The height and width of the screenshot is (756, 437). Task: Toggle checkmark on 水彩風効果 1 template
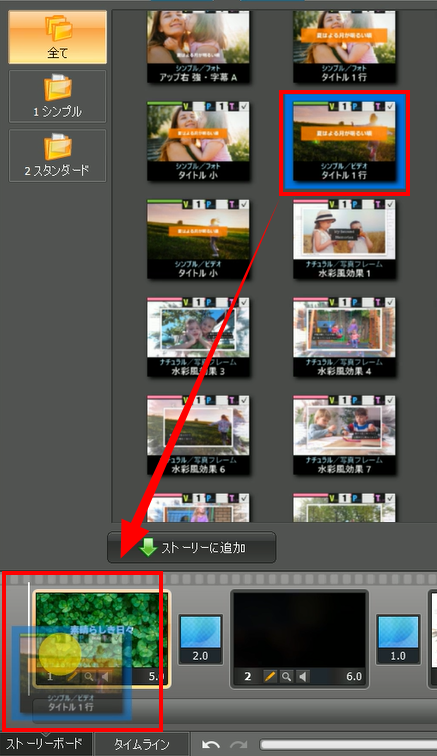[x=390, y=204]
